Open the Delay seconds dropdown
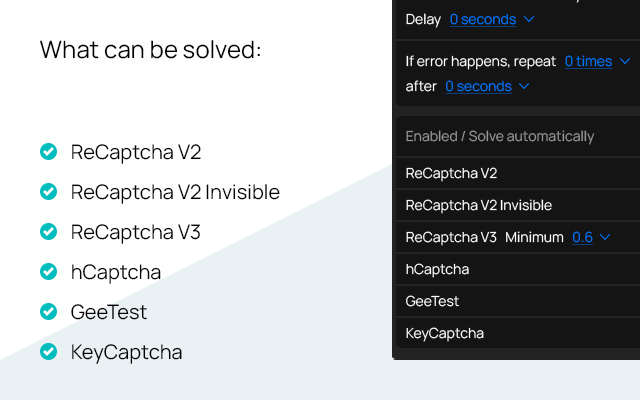The image size is (640, 400). pos(491,19)
